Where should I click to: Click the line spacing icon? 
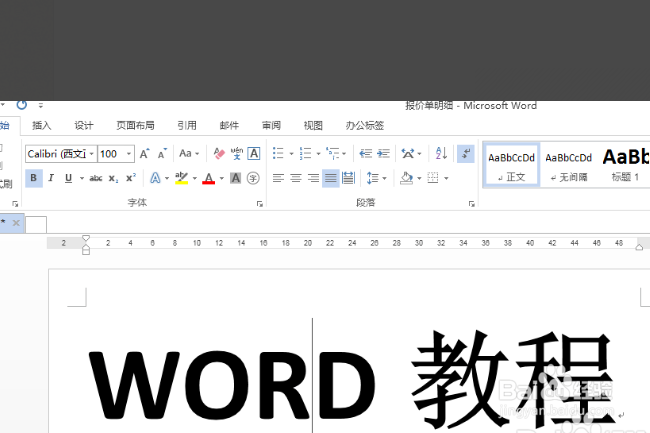(x=373, y=178)
